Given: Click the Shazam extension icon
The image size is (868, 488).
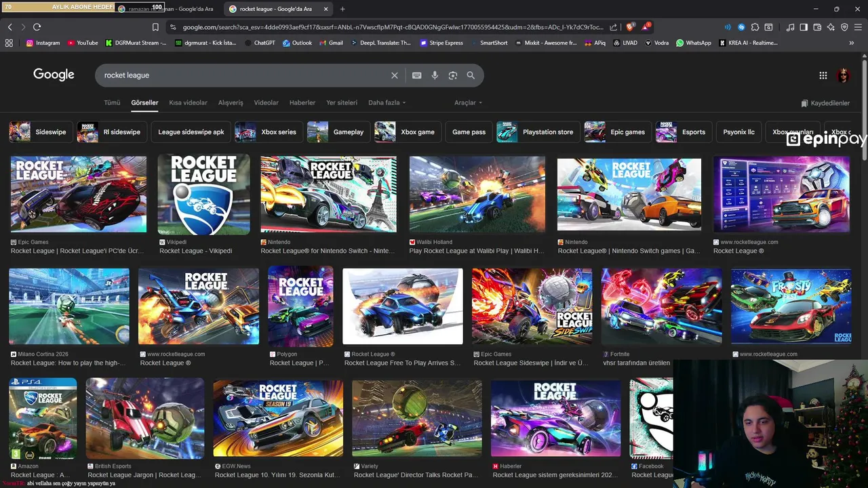Looking at the screenshot, I should click(741, 27).
